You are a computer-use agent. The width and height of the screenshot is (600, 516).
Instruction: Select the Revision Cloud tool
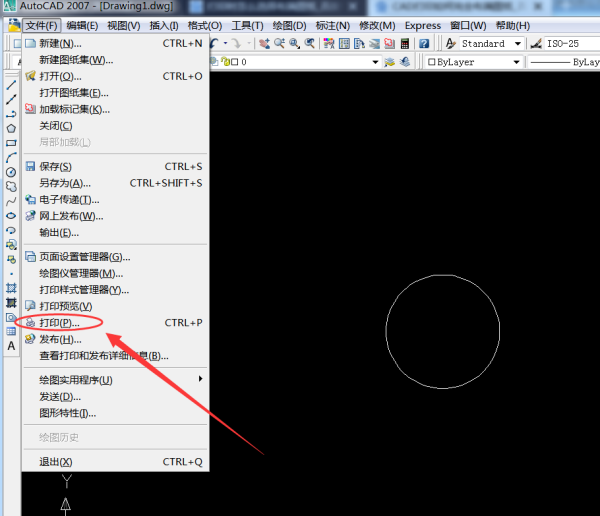(x=11, y=186)
